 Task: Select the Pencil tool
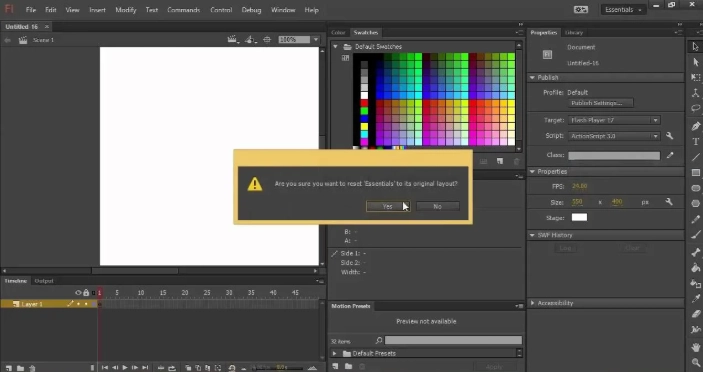coord(695,220)
